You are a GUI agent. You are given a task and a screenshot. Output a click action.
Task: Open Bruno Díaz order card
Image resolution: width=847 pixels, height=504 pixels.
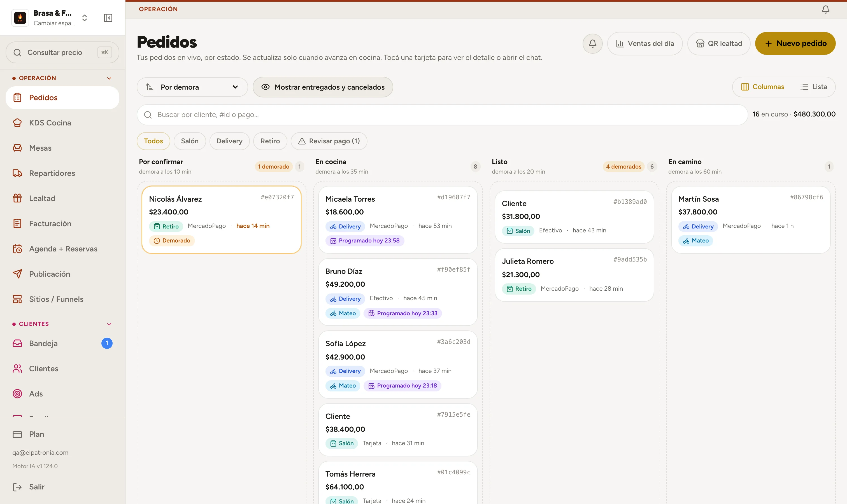(398, 292)
